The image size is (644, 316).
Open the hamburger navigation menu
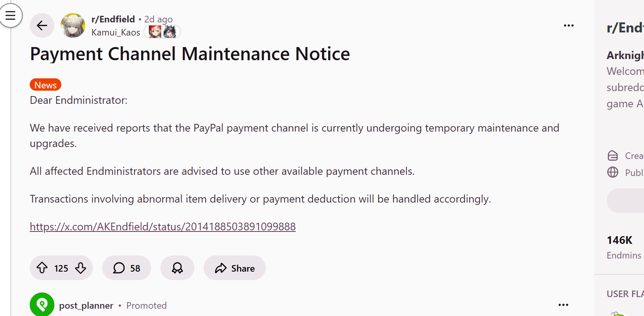[x=10, y=15]
